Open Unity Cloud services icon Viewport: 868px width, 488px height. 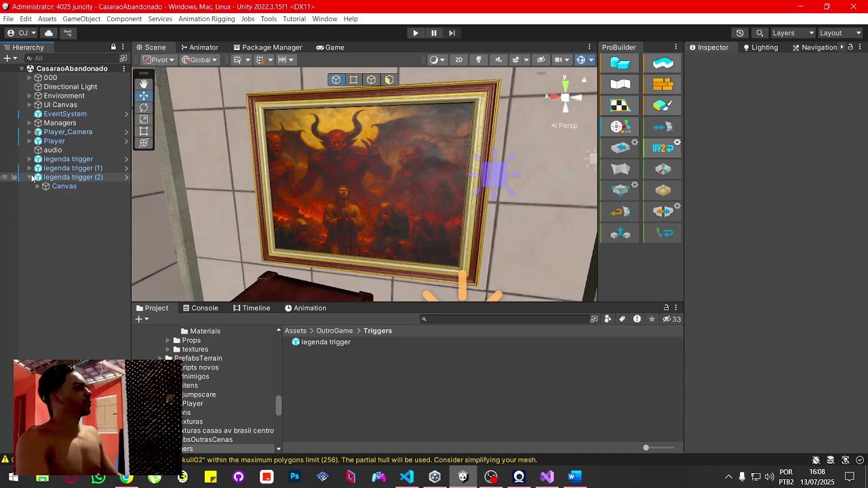49,33
